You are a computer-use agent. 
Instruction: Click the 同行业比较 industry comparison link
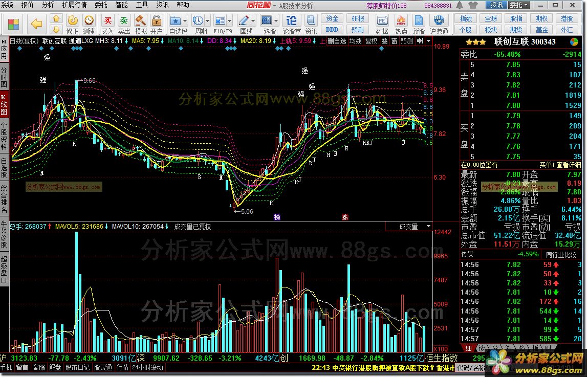[x=561, y=255]
